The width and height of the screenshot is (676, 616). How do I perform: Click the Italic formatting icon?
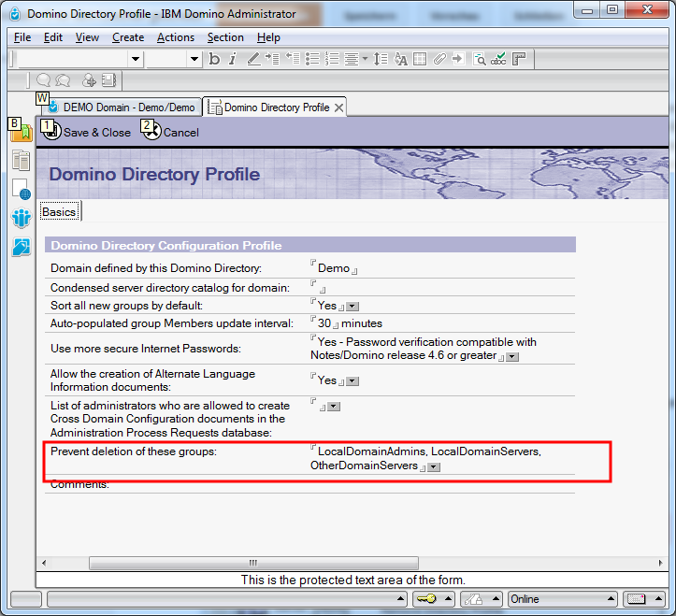click(x=233, y=59)
